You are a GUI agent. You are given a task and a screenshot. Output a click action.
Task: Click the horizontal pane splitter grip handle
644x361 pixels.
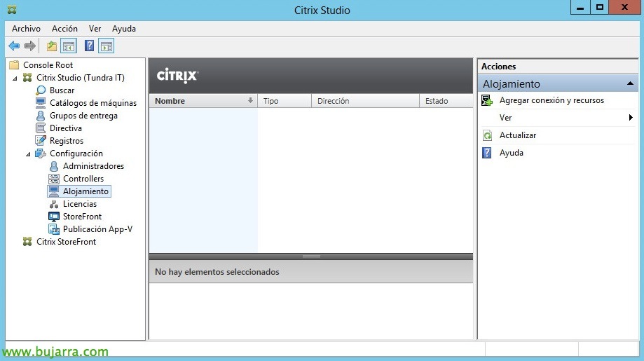311,257
